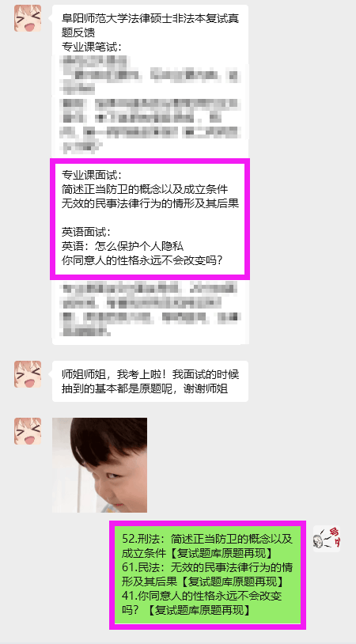The image size is (356, 644).
Task: Click the 52.刑法 line in green bubble
Action: coord(207,545)
